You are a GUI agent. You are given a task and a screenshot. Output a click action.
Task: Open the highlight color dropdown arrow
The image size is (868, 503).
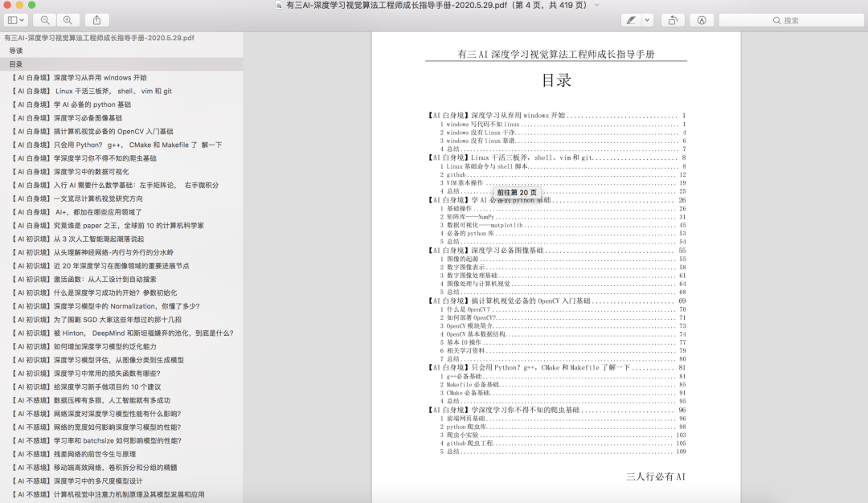(647, 20)
